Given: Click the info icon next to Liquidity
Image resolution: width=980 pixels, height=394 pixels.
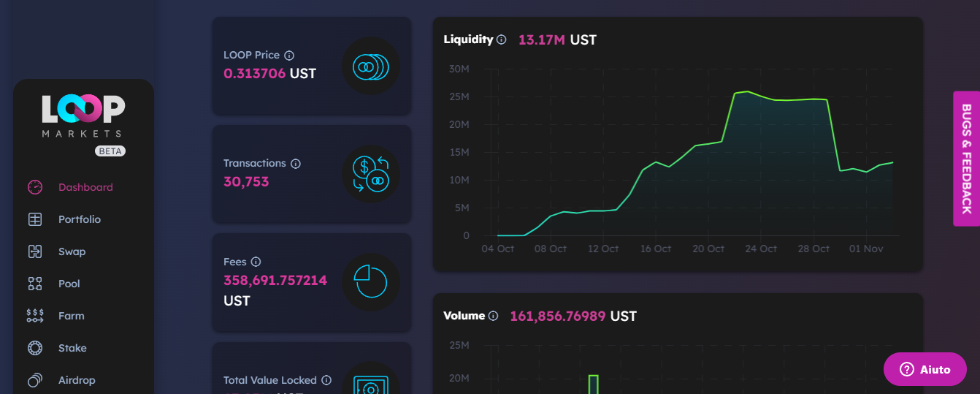Looking at the screenshot, I should [x=502, y=39].
